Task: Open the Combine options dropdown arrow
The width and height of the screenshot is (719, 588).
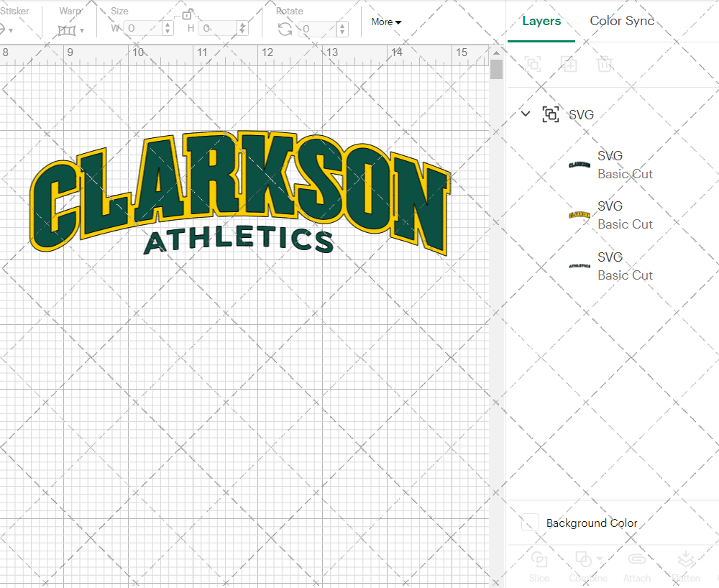Action: [599, 560]
